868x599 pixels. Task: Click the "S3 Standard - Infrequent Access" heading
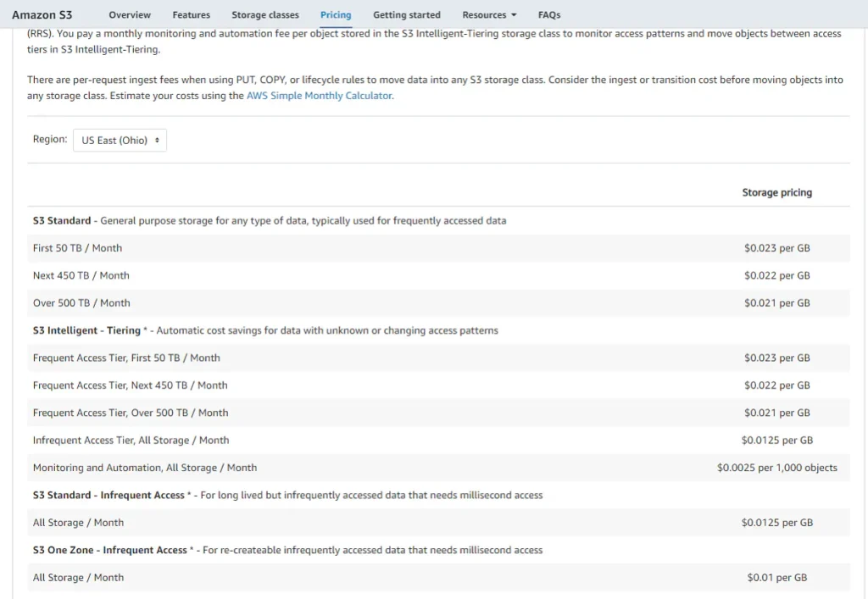pyautogui.click(x=108, y=495)
